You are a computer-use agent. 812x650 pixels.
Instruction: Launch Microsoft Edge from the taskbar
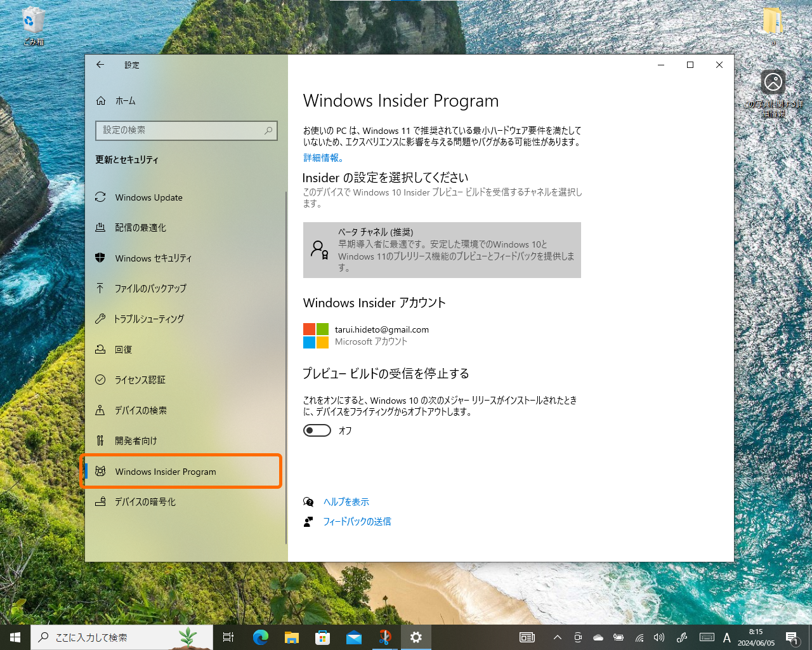pos(260,637)
